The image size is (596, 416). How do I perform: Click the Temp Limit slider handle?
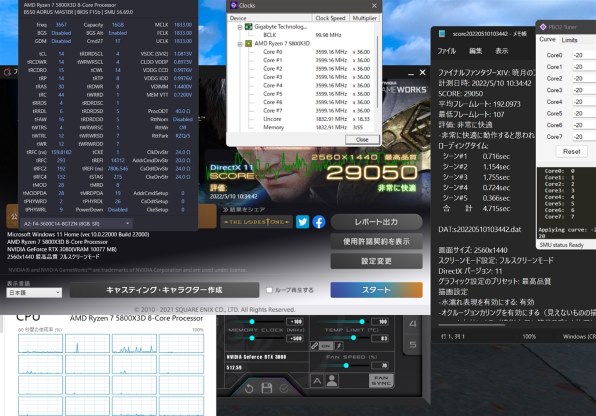click(x=353, y=338)
